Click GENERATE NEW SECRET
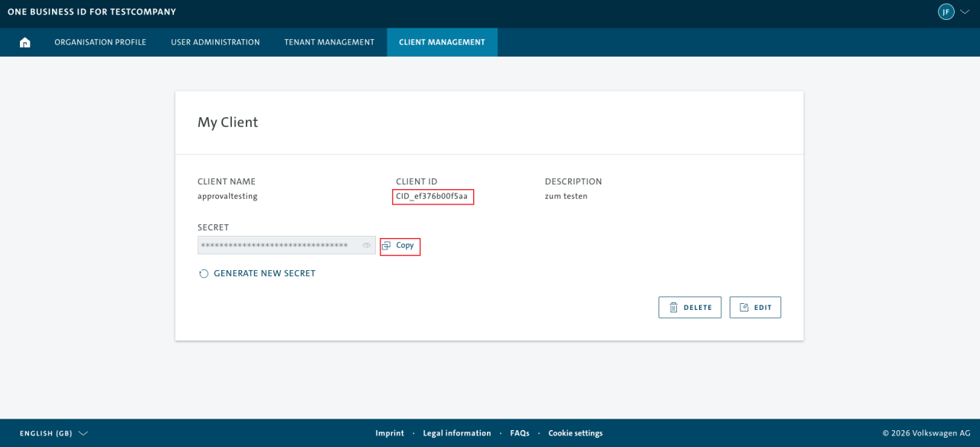The width and height of the screenshot is (980, 447). coord(264,273)
